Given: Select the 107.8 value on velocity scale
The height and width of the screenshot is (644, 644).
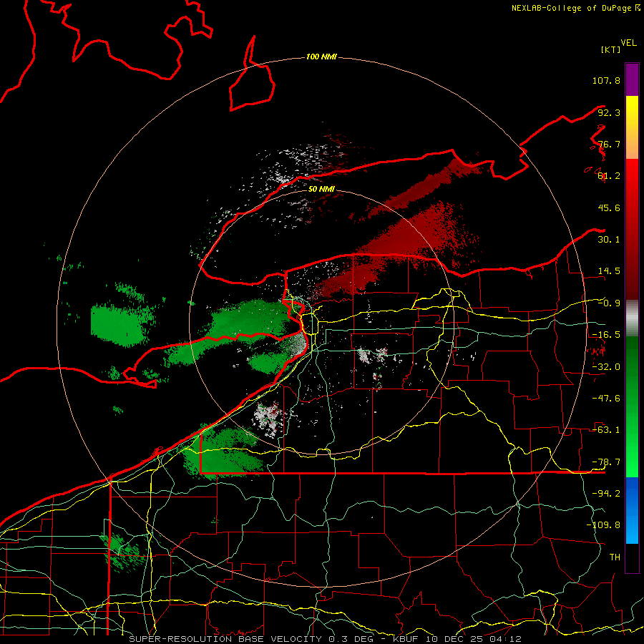Looking at the screenshot, I should [606, 80].
